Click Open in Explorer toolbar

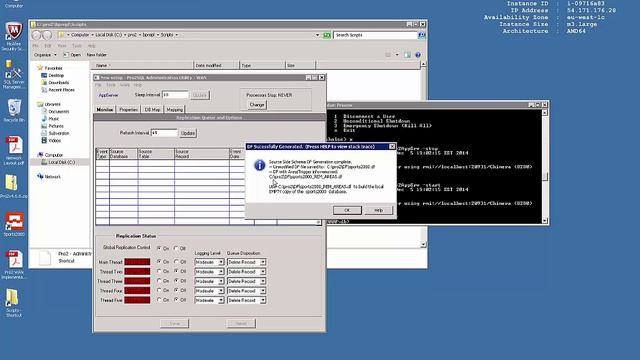(73, 55)
